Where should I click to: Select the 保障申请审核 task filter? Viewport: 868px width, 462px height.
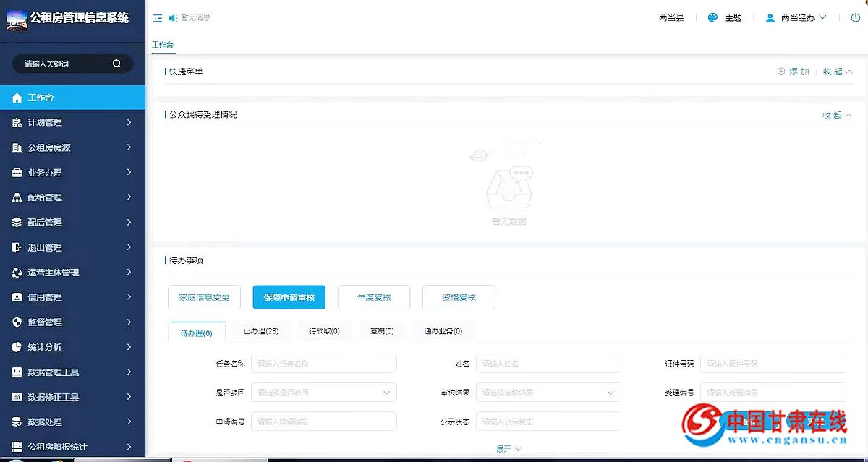click(x=289, y=296)
